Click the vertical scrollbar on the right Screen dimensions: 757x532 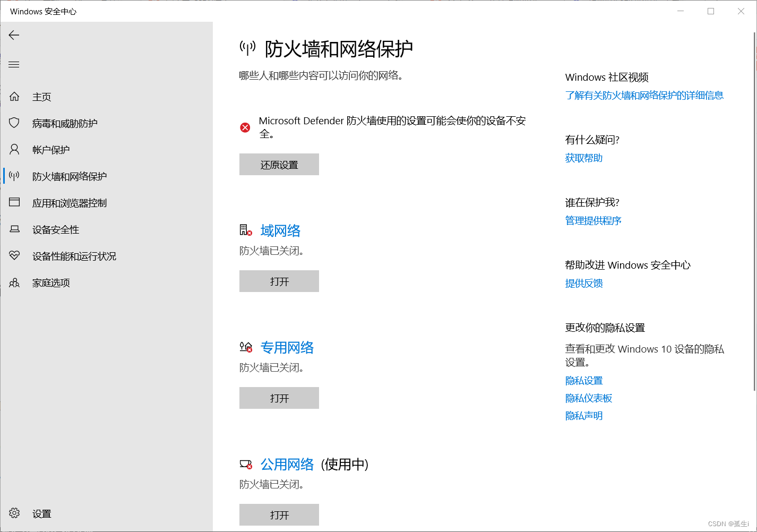[754, 211]
